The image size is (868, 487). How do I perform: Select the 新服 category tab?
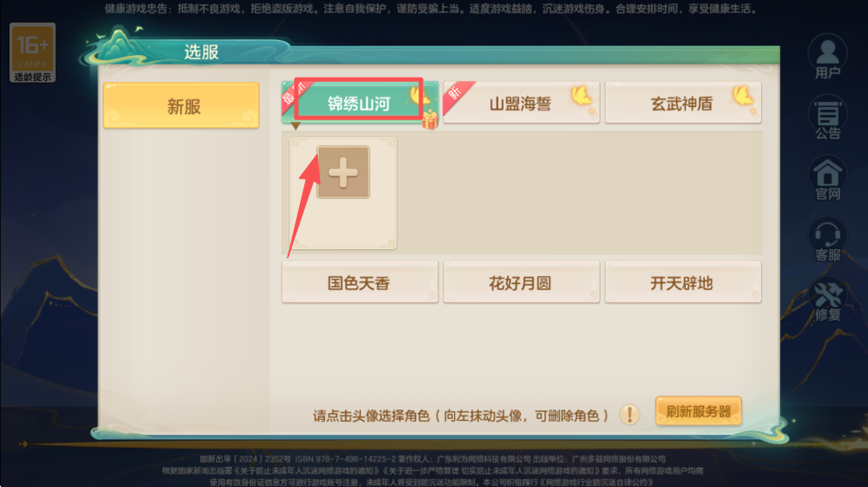coord(181,105)
